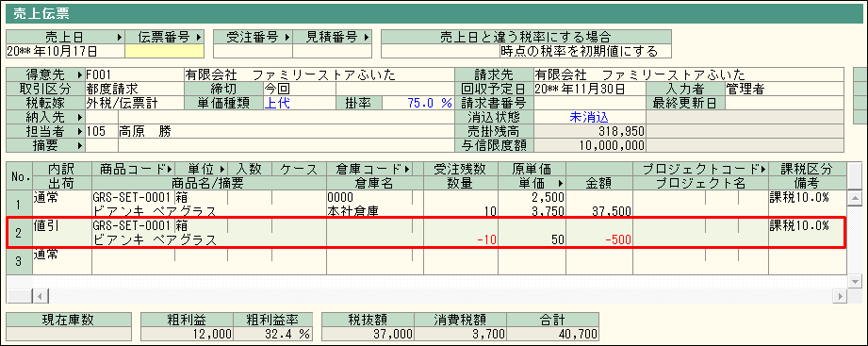This screenshot has height=346, width=868.
Task: Click row 1 original price 2,500
Action: [x=532, y=198]
